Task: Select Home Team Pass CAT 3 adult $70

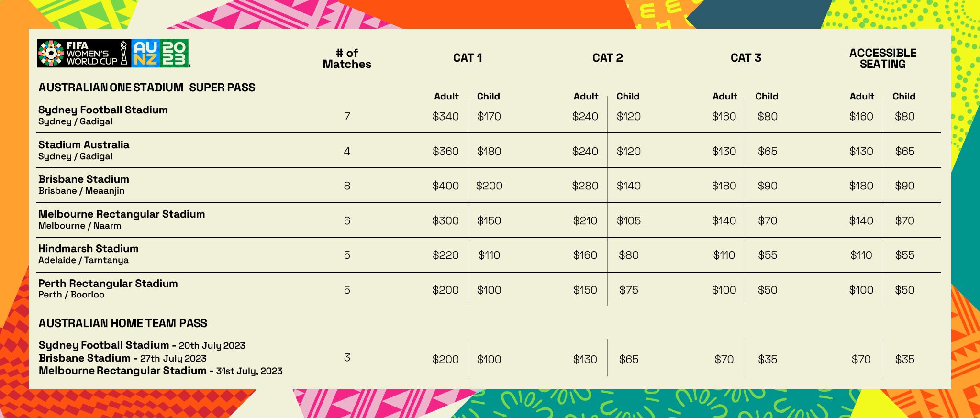Action: pos(724,359)
